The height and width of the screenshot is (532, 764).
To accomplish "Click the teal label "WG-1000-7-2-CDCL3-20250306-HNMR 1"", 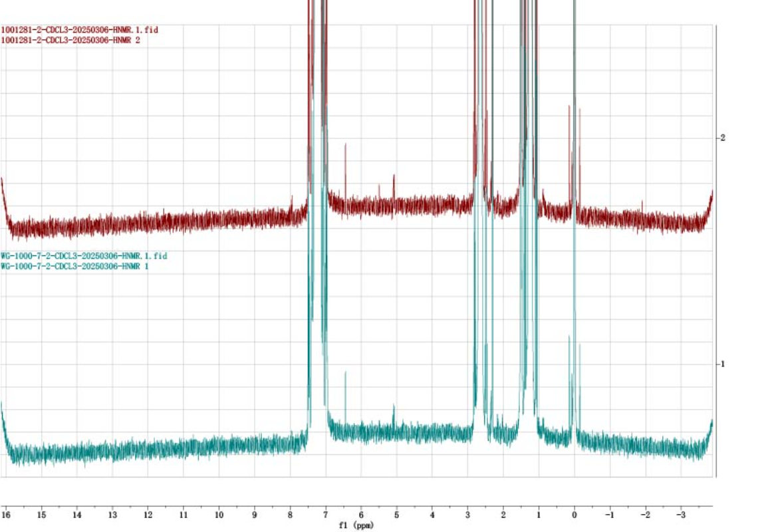I will (74, 266).
